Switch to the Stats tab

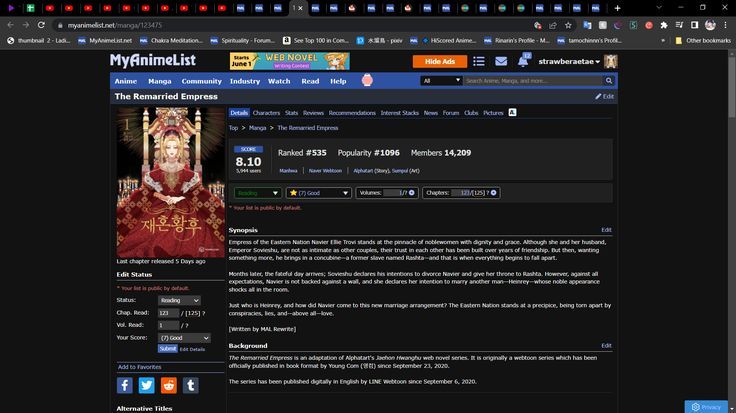click(291, 113)
